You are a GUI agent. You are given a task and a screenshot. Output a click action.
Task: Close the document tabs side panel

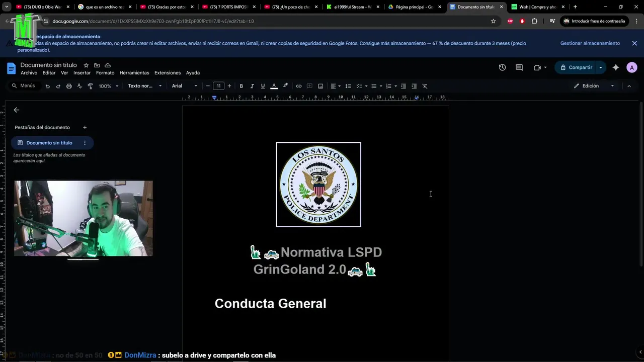point(16,110)
